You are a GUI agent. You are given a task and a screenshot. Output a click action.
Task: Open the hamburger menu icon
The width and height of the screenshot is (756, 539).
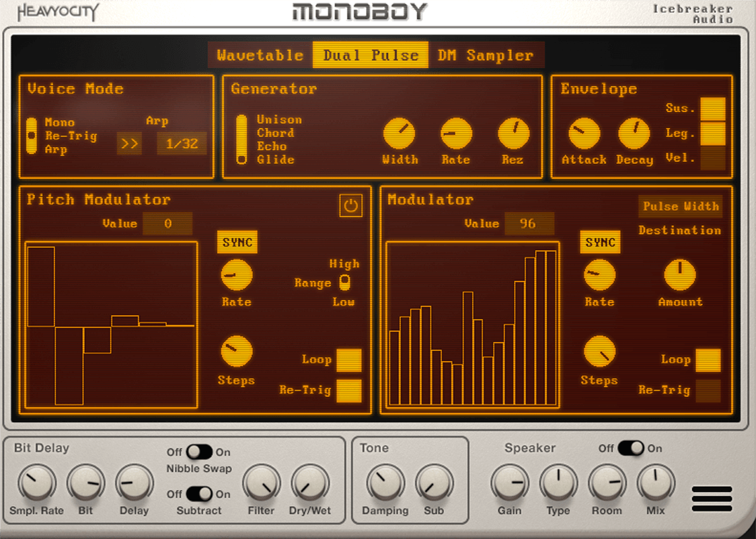click(x=712, y=499)
